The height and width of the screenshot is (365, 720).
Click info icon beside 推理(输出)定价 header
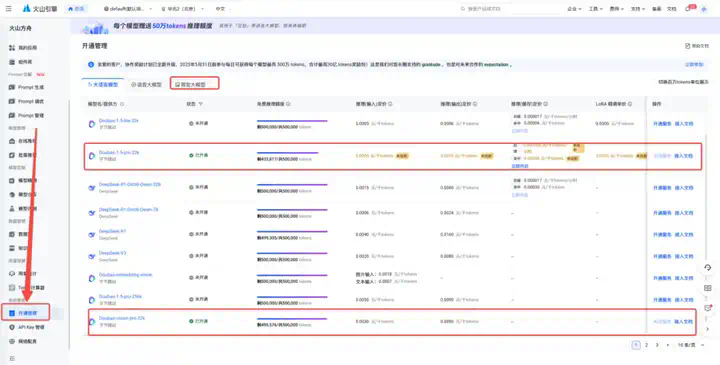pos(475,104)
